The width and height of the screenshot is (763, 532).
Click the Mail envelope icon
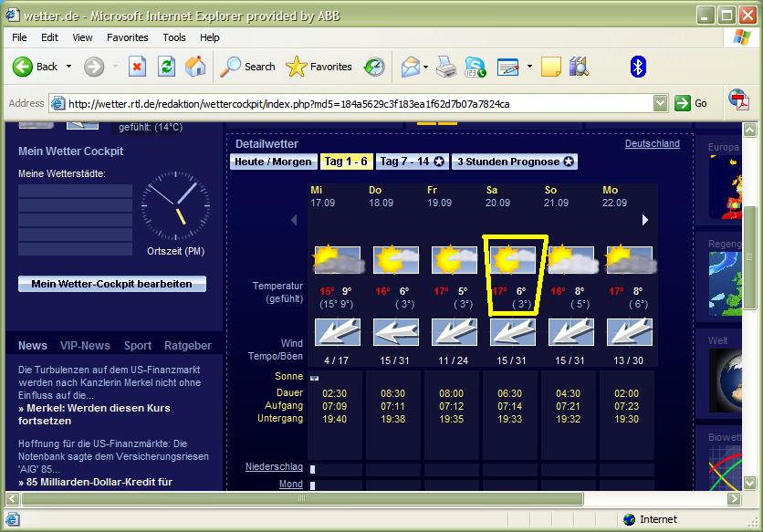[411, 67]
